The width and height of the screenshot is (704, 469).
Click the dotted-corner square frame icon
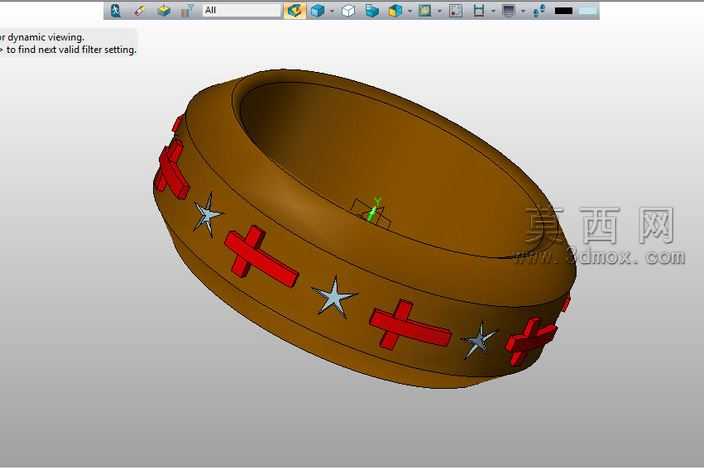click(x=456, y=10)
